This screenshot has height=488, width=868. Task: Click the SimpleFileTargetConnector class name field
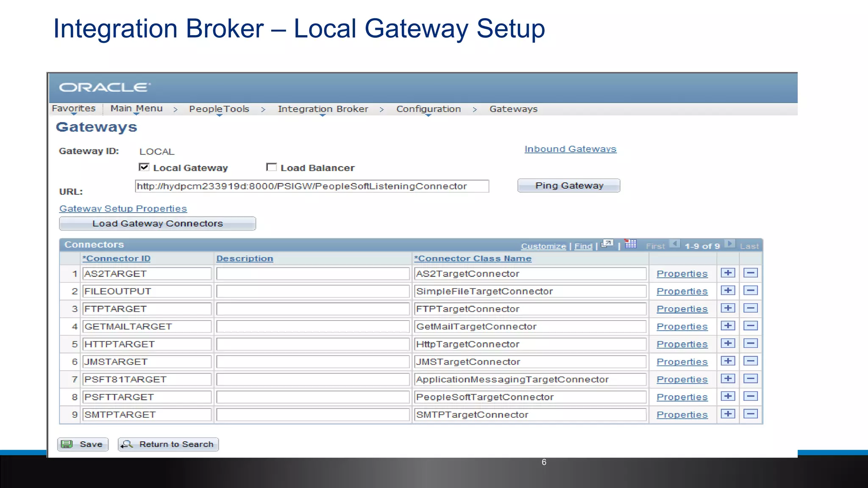pyautogui.click(x=530, y=291)
